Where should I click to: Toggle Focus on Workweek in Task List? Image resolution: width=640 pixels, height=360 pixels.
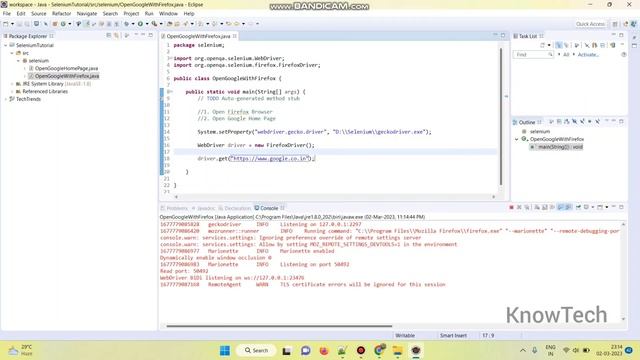coord(577,45)
